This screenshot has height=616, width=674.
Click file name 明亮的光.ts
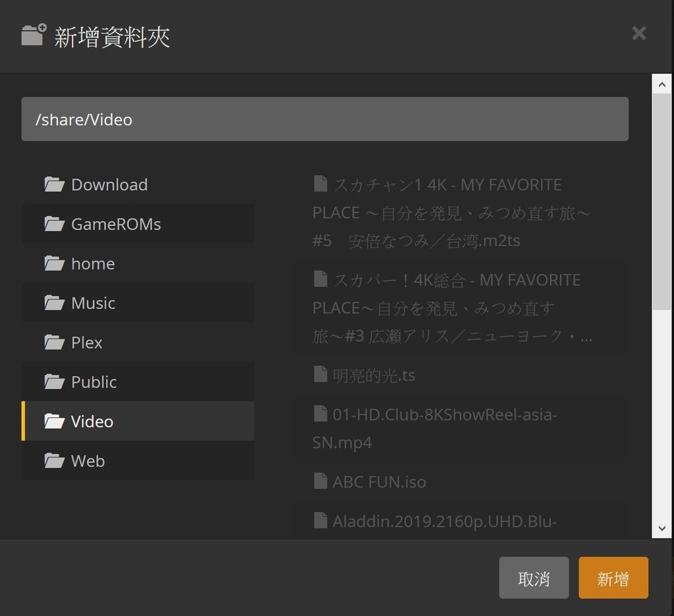click(x=374, y=375)
